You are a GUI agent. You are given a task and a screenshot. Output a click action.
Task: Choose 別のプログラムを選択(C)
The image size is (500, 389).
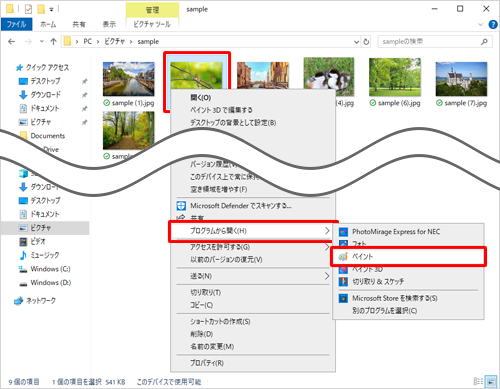point(408,311)
